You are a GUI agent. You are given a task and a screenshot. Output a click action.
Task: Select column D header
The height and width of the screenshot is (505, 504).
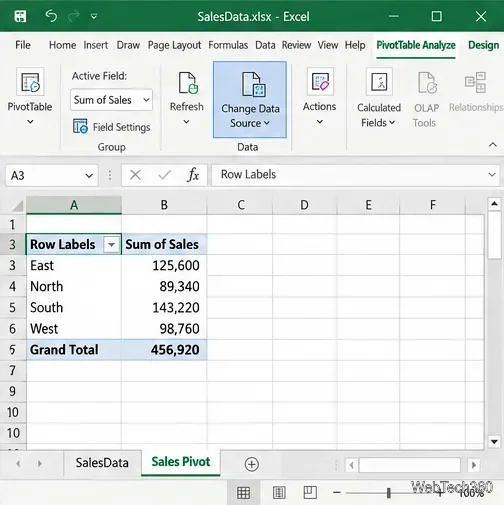pos(304,205)
